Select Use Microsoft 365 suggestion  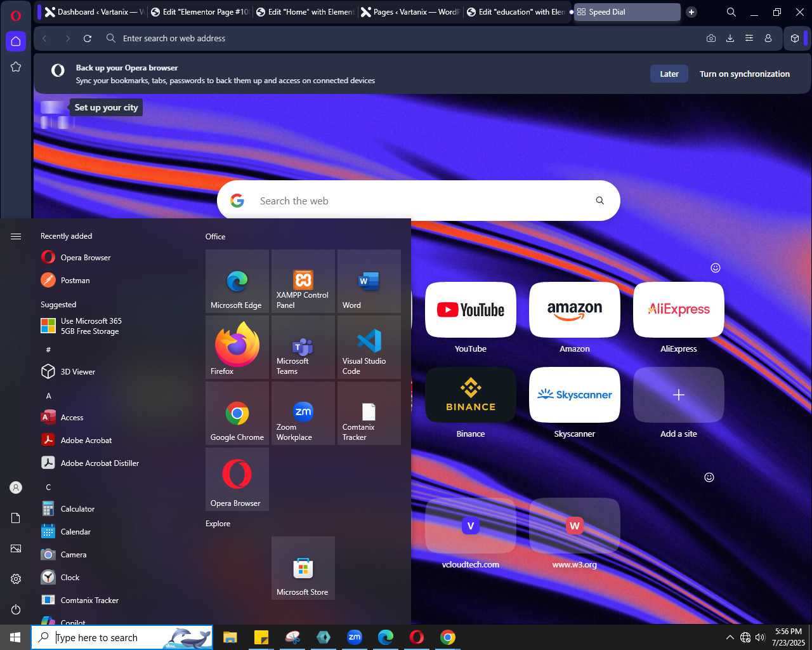(x=114, y=326)
